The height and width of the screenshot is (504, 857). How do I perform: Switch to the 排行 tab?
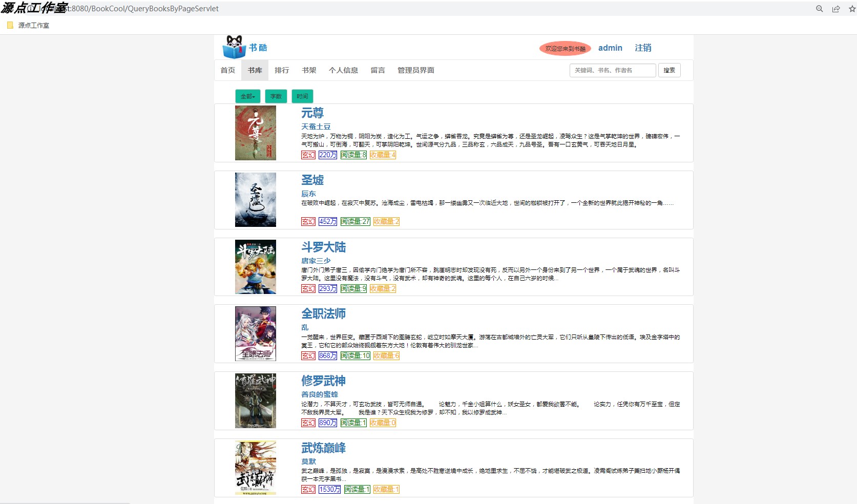coord(282,70)
